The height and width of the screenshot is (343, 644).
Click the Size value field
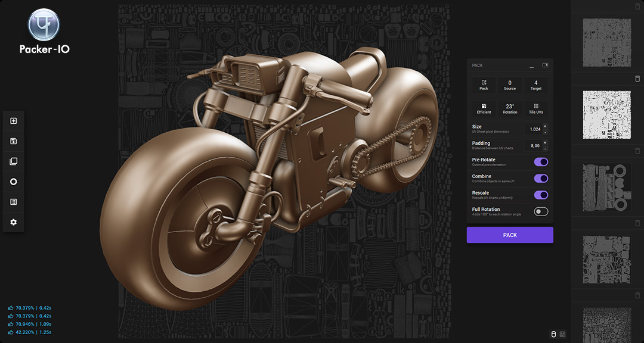[x=533, y=129]
